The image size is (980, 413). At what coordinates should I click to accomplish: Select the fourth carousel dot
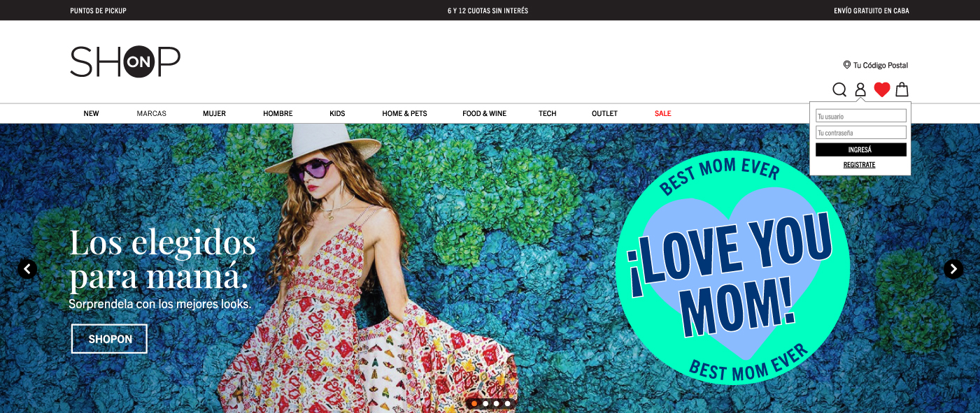coord(508,403)
